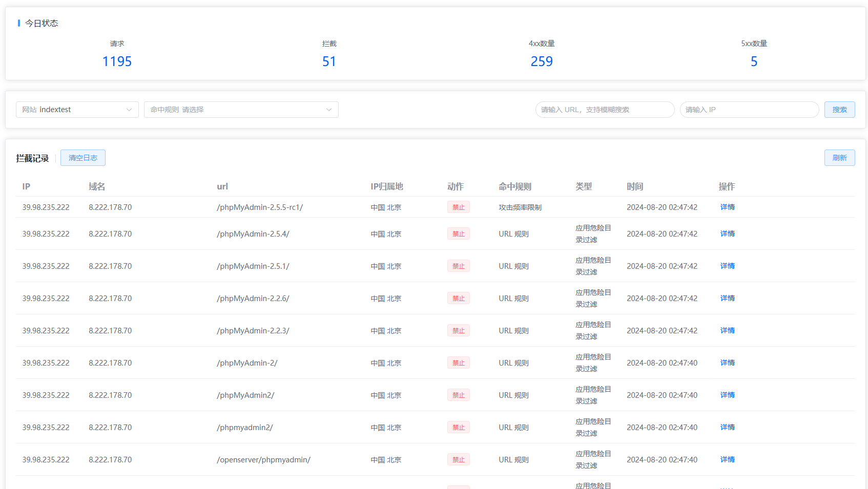This screenshot has width=868, height=489.
Task: Open the 网站 indextest dropdown
Action: (x=77, y=110)
